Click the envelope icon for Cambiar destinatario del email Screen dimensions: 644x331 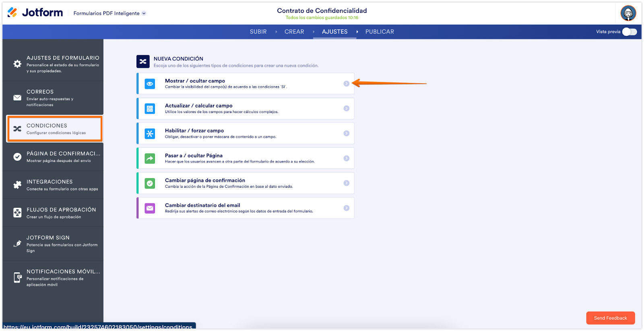(x=150, y=208)
